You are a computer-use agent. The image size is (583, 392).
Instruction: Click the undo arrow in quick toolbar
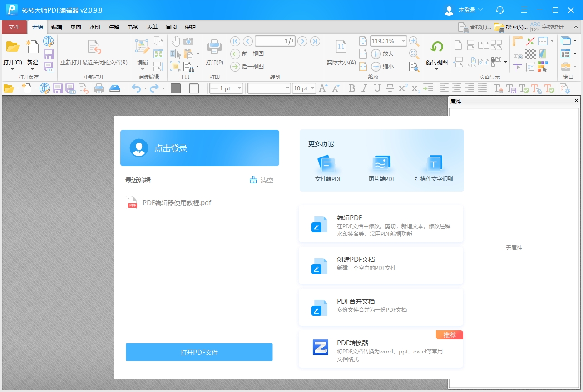point(136,88)
